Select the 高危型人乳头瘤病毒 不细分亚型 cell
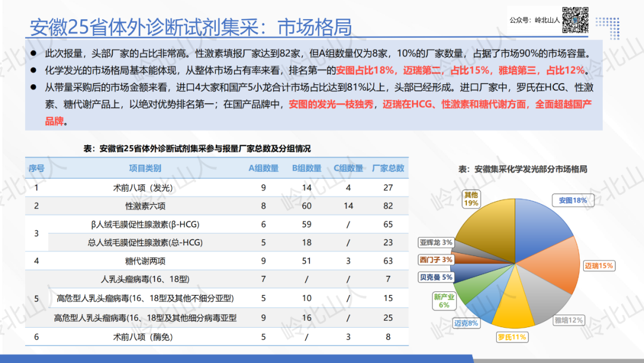This screenshot has width=644, height=363. tap(145, 298)
